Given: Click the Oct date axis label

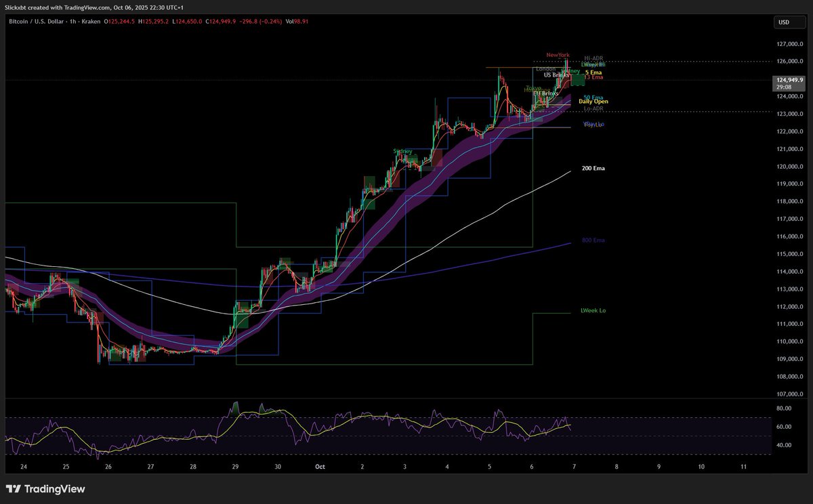Looking at the screenshot, I should click(x=319, y=467).
